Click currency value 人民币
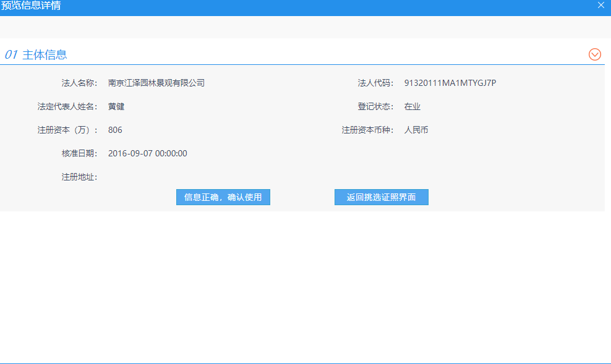 tap(416, 130)
